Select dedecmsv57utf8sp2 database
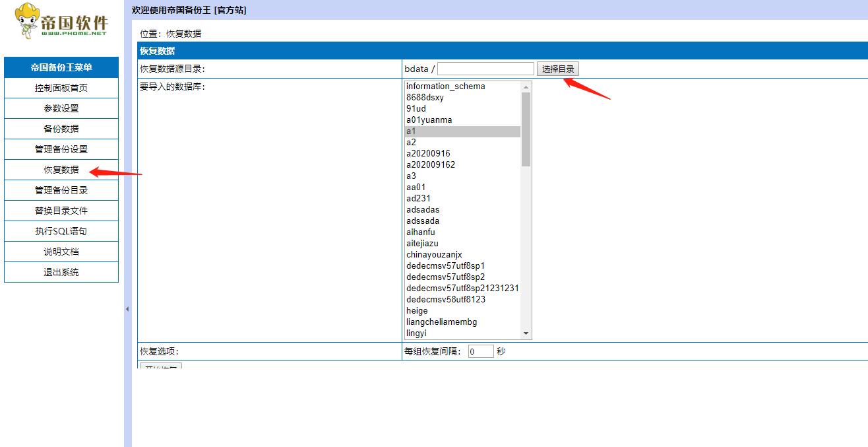 coord(462,277)
